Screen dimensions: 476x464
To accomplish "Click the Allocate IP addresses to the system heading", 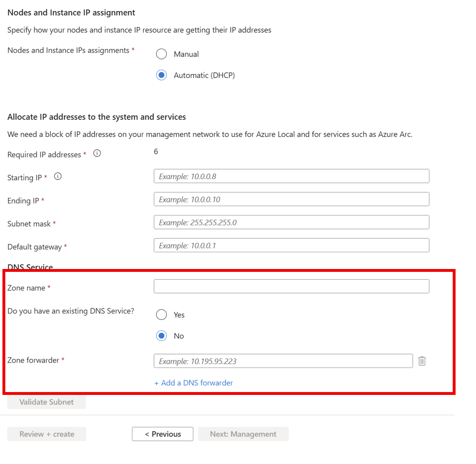I will [x=96, y=117].
